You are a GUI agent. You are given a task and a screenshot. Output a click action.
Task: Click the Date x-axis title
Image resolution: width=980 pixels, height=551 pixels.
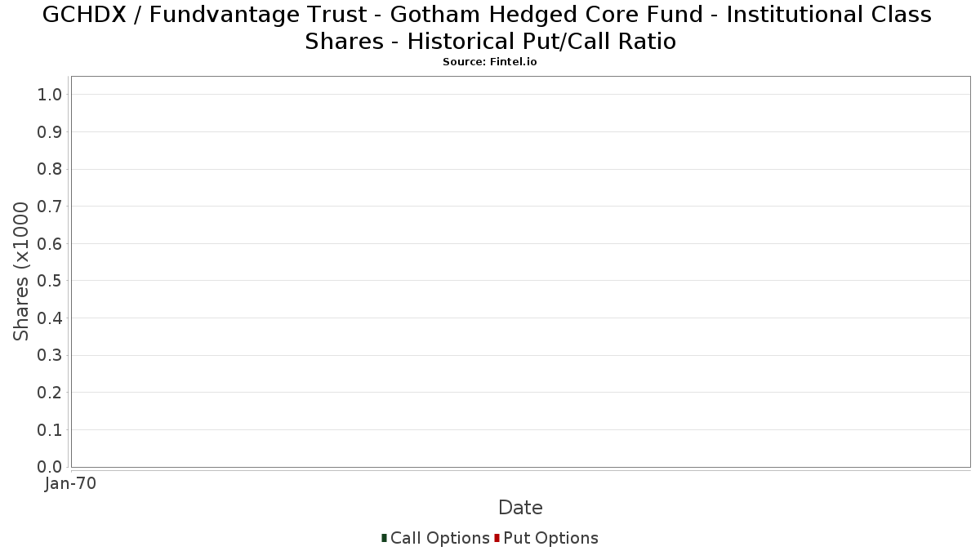[520, 508]
